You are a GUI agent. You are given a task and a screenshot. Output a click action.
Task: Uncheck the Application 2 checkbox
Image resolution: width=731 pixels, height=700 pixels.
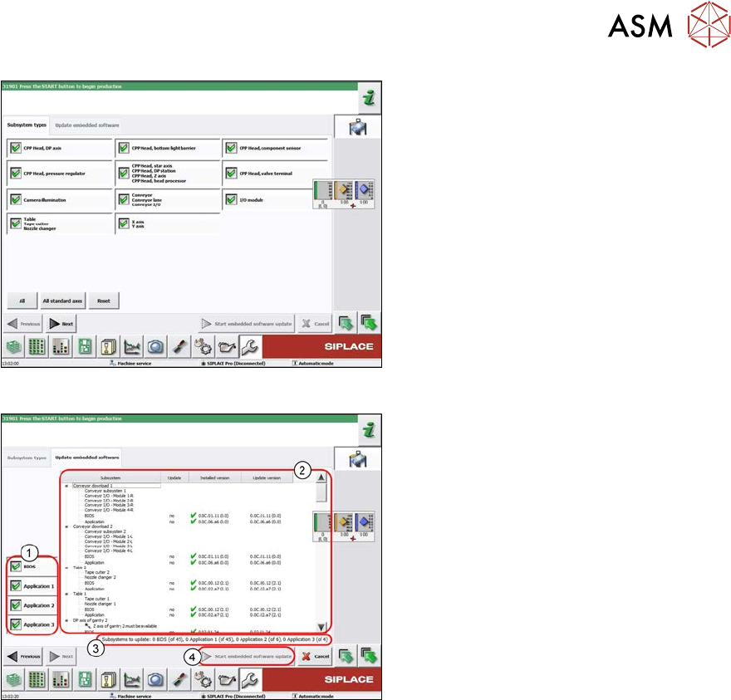pos(16,605)
